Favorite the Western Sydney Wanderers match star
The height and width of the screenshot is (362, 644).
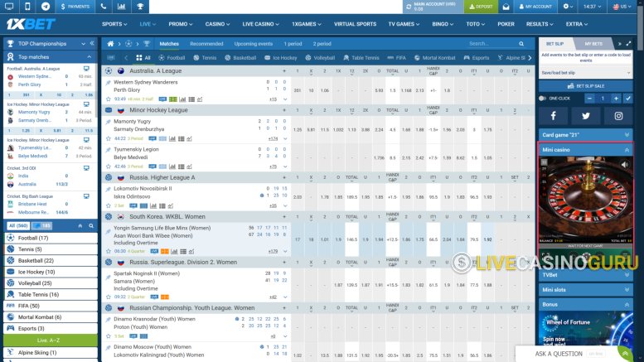pos(109,99)
